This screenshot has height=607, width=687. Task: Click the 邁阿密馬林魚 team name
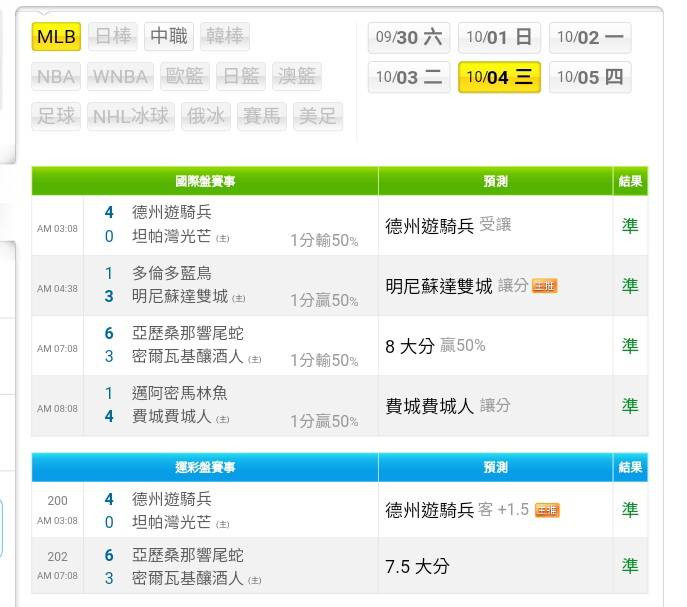point(180,393)
